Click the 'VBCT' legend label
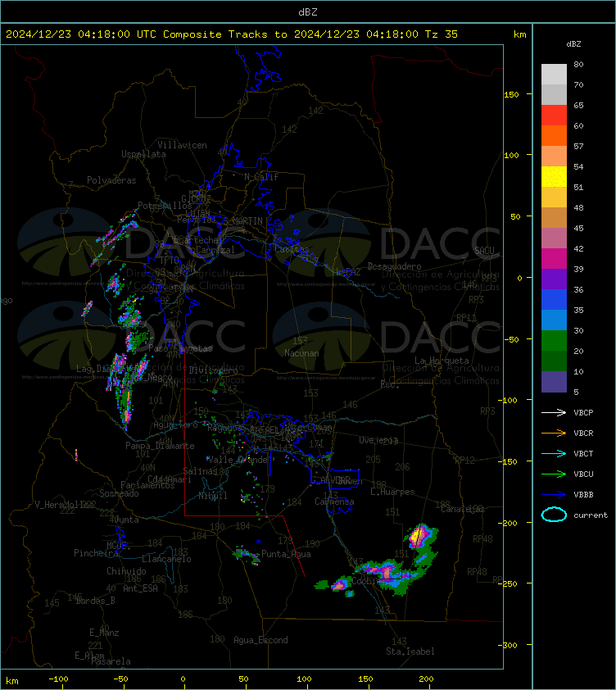 (583, 454)
